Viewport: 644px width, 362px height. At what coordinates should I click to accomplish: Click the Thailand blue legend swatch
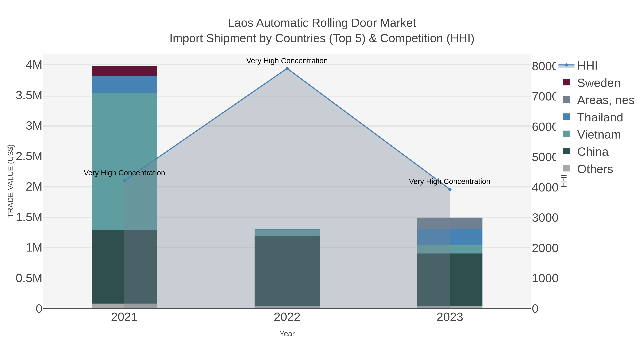pyautogui.click(x=567, y=117)
